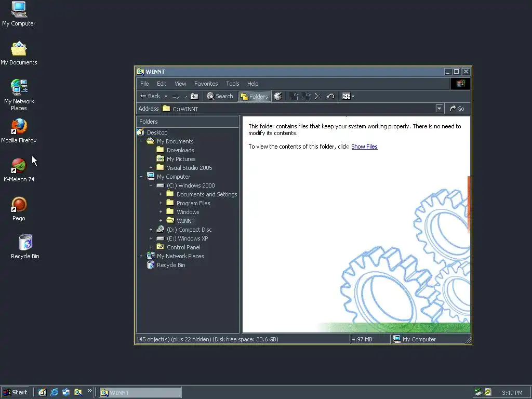
Task: Open the File menu
Action: click(x=144, y=84)
